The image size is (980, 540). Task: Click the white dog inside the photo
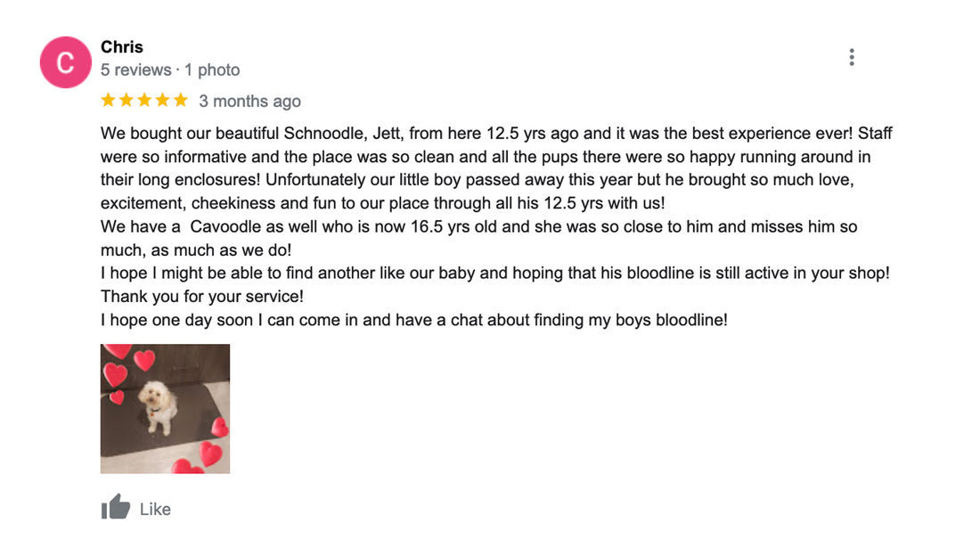pyautogui.click(x=158, y=407)
